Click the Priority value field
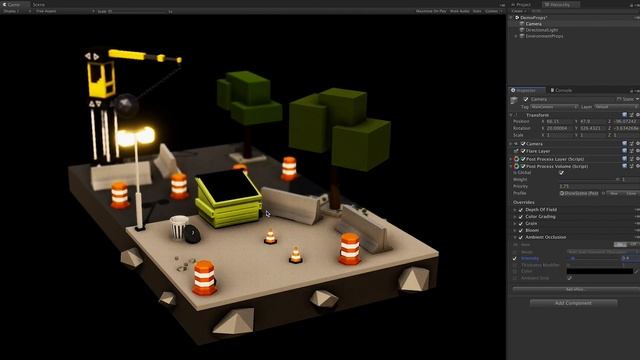640x360 pixels. (x=599, y=186)
